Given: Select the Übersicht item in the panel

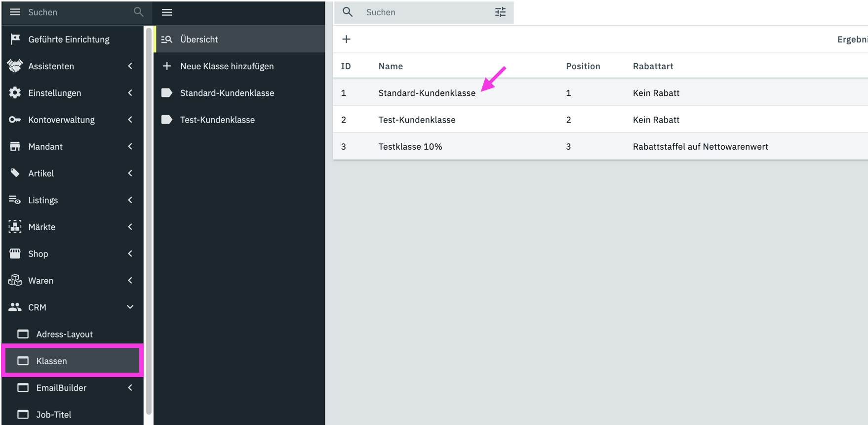Looking at the screenshot, I should (199, 39).
